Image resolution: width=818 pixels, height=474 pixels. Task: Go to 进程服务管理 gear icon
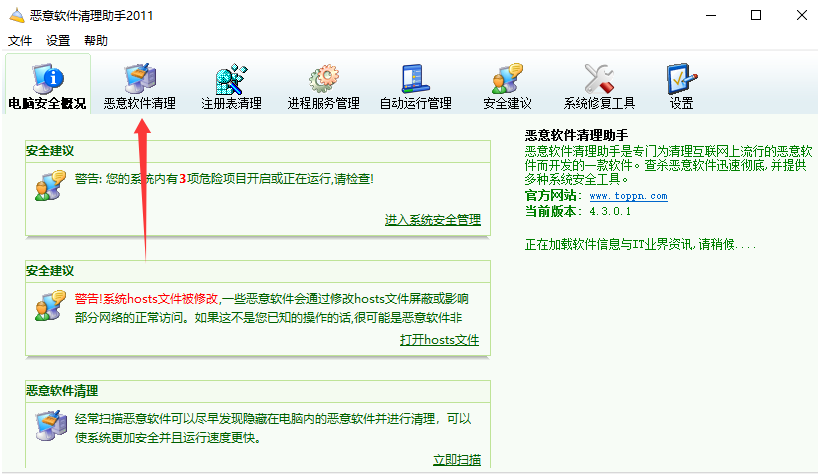(323, 79)
